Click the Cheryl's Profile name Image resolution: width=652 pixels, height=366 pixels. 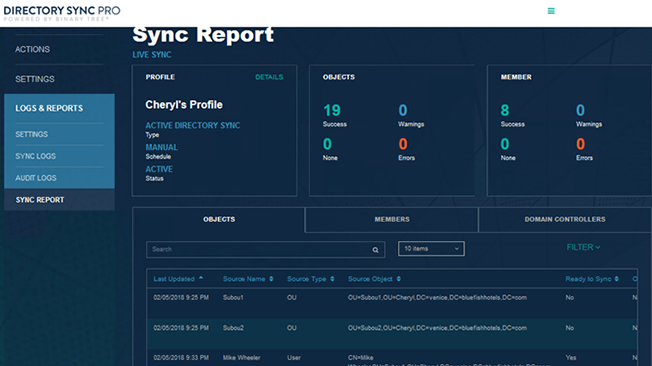(184, 105)
